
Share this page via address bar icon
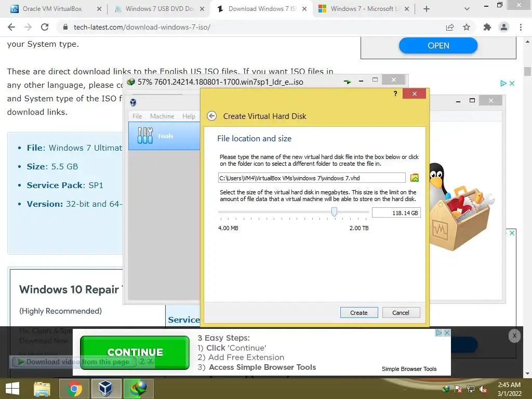450,27
